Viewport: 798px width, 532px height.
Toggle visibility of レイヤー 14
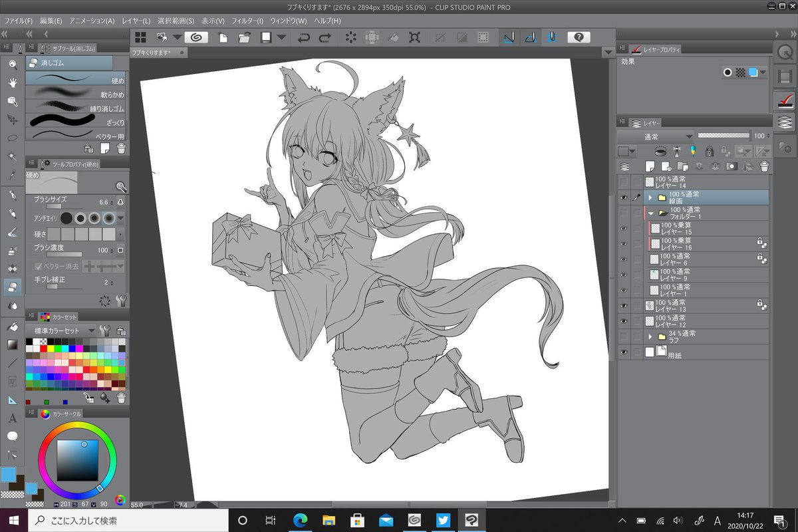pyautogui.click(x=624, y=182)
